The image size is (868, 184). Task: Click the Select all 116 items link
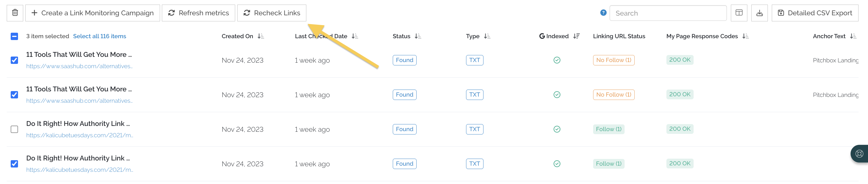(x=99, y=36)
